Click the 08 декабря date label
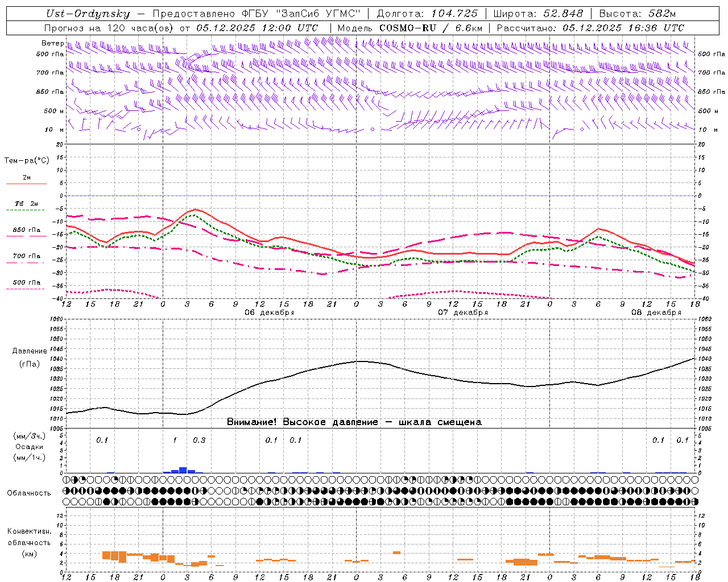 point(656,313)
